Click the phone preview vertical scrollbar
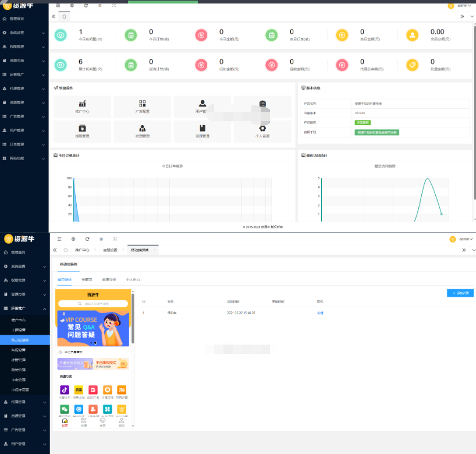This screenshot has height=454, width=476. tap(133, 317)
